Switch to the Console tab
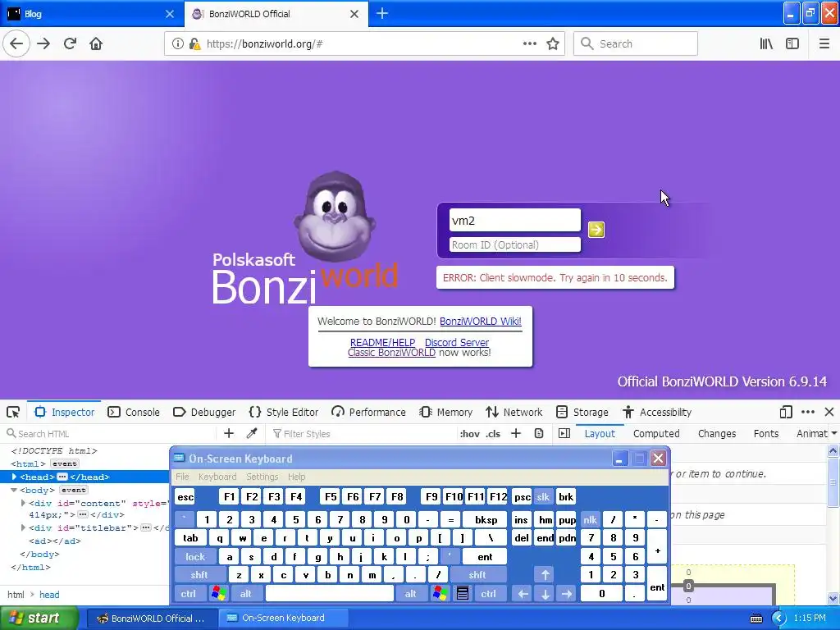This screenshot has width=840, height=630. click(x=134, y=412)
